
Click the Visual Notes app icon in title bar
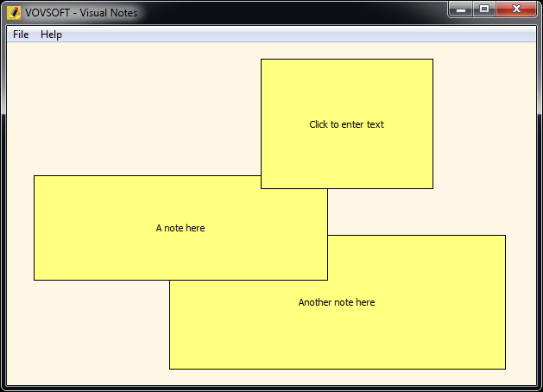click(14, 12)
